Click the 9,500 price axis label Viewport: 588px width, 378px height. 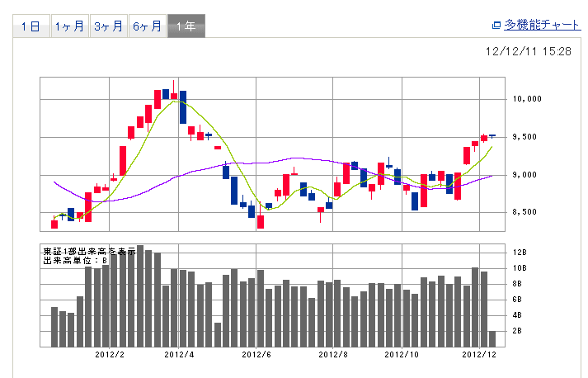[x=528, y=136]
